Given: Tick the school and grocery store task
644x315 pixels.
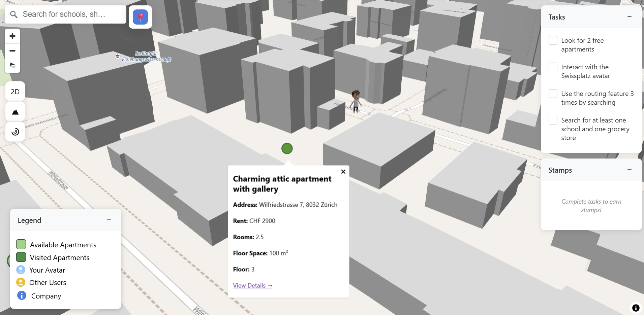Looking at the screenshot, I should click(553, 120).
